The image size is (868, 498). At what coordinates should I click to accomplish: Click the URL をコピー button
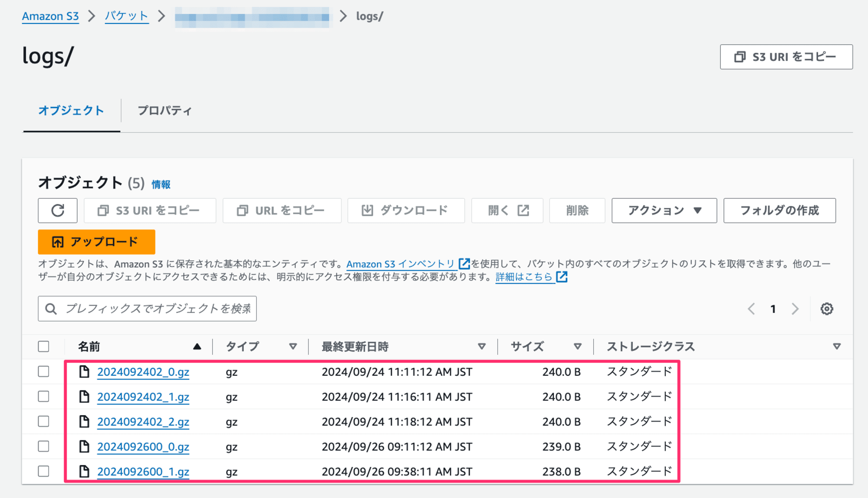pos(282,210)
